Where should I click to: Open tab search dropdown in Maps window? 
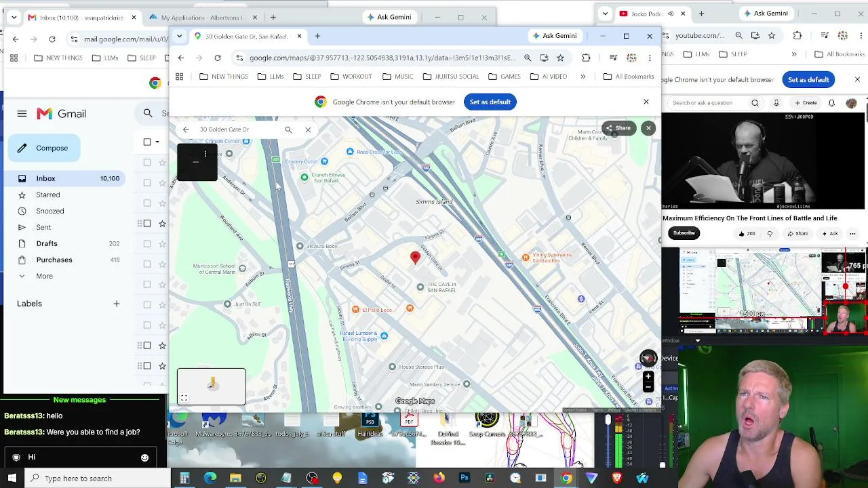point(180,36)
